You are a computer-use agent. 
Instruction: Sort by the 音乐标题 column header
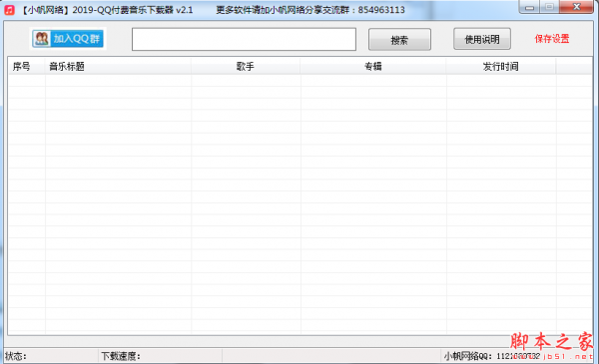(x=118, y=67)
